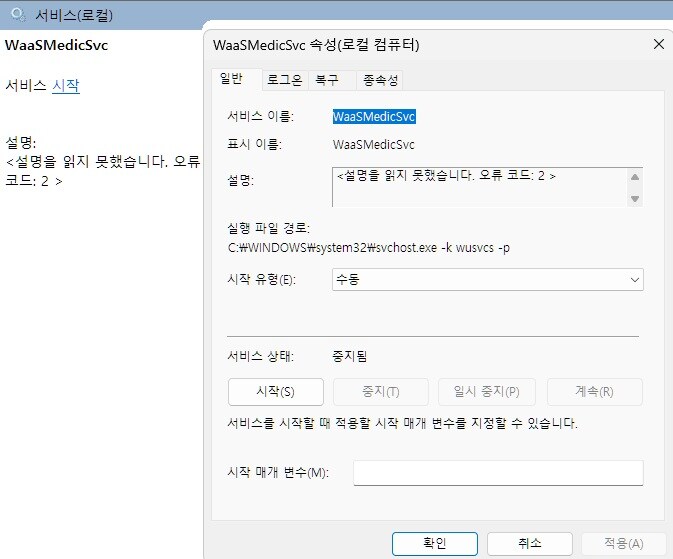
Task: Click the 시작 link in left panel
Action: [65, 86]
